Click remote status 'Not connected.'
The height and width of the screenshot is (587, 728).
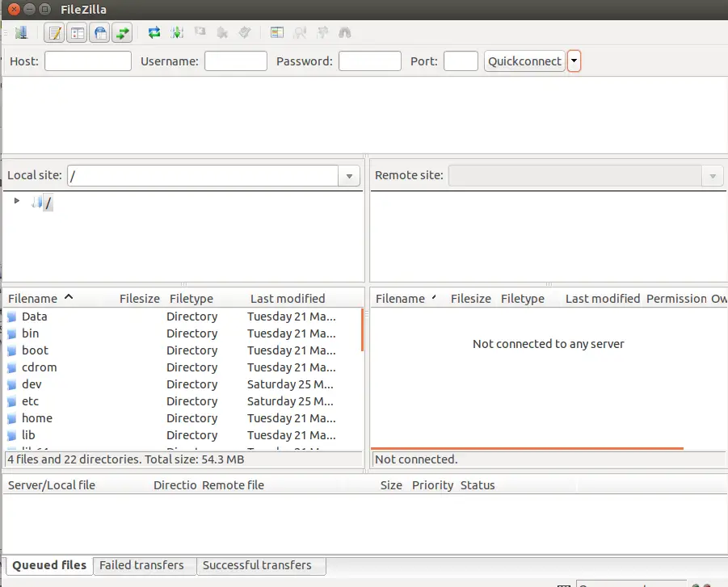(x=416, y=459)
